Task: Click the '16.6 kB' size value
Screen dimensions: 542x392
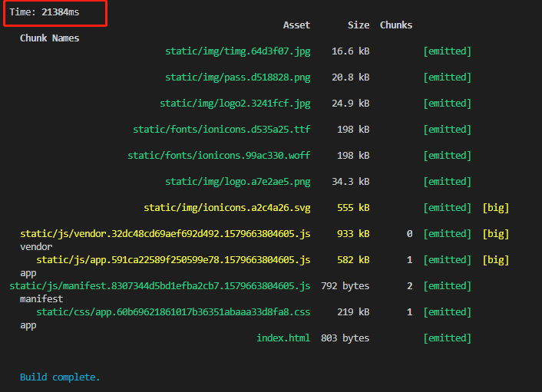Action: click(351, 51)
